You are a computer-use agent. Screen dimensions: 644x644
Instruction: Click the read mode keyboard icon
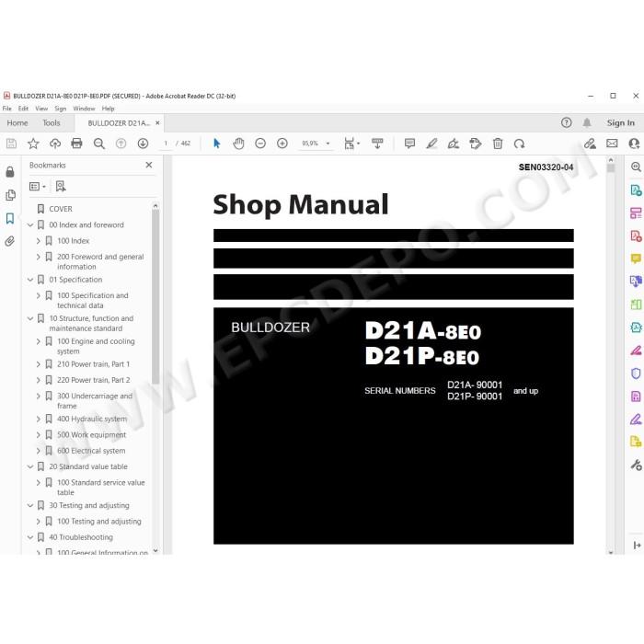(x=377, y=144)
